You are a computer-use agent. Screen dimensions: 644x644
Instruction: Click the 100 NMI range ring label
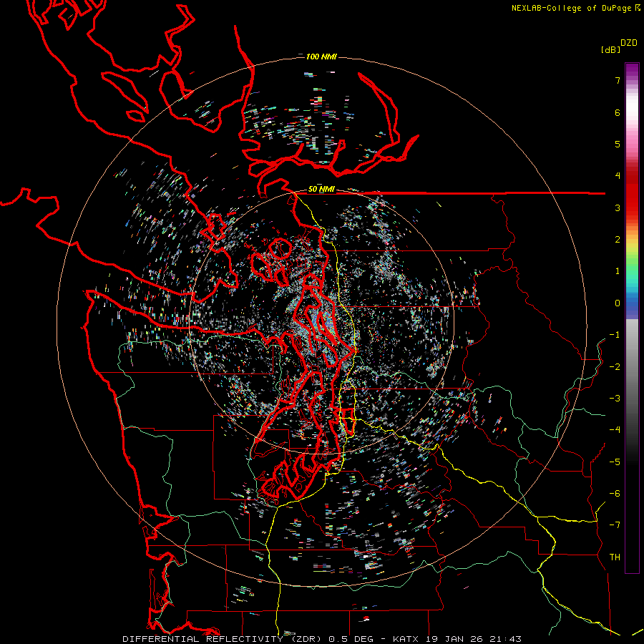321,57
